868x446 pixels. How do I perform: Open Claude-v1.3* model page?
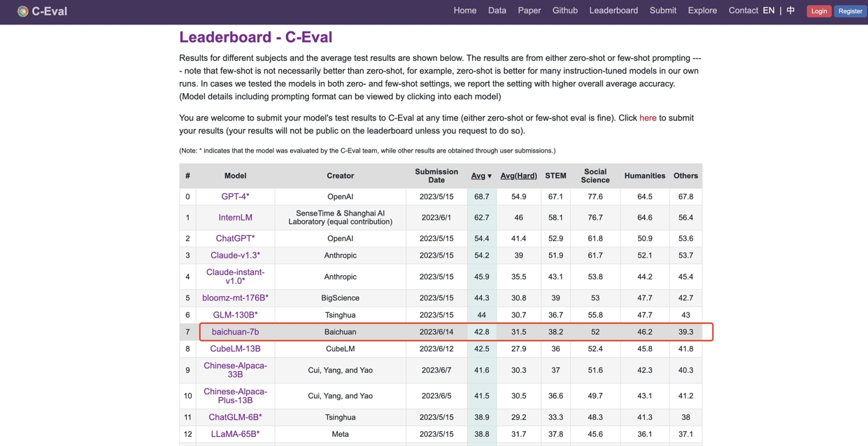click(235, 256)
